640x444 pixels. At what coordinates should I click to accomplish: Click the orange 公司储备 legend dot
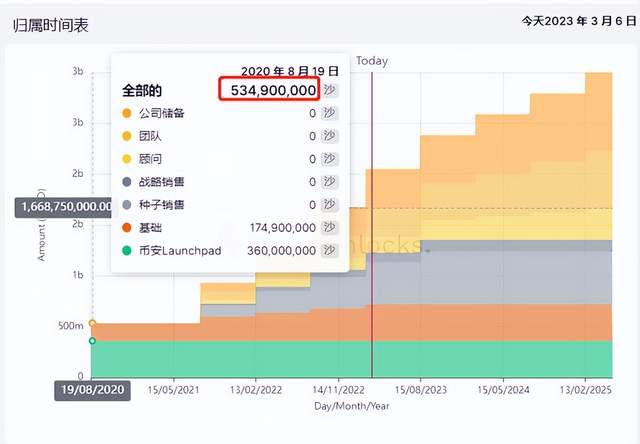126,113
